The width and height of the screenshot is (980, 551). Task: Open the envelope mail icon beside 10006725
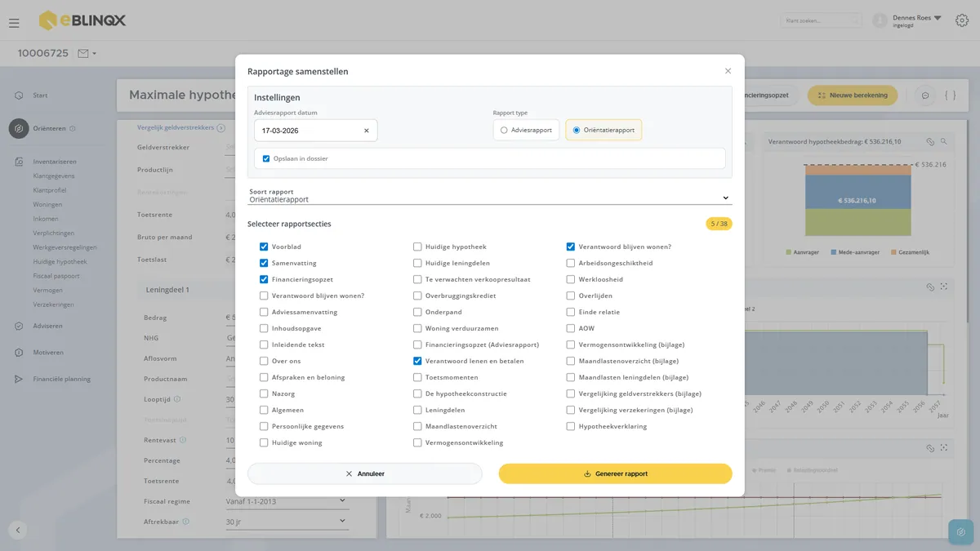tap(82, 53)
